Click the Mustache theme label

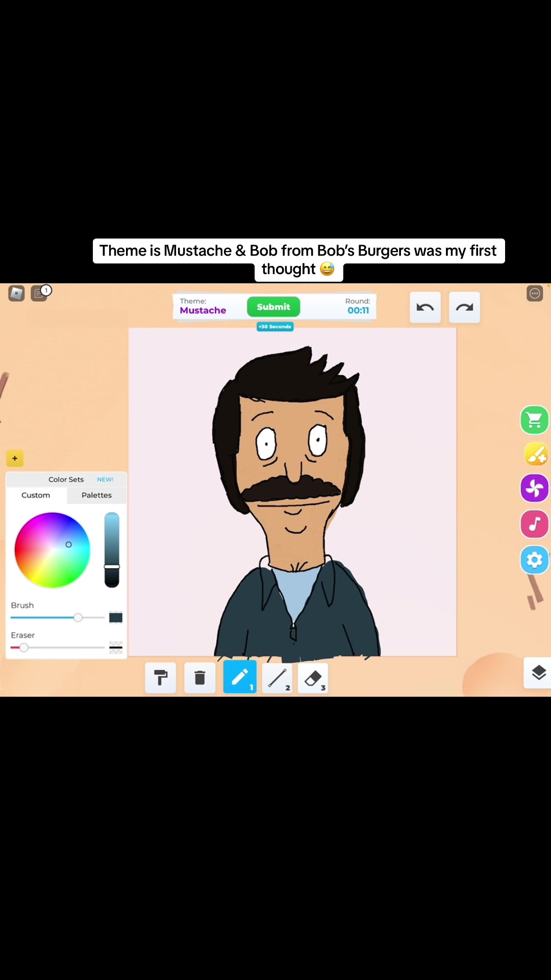point(203,310)
